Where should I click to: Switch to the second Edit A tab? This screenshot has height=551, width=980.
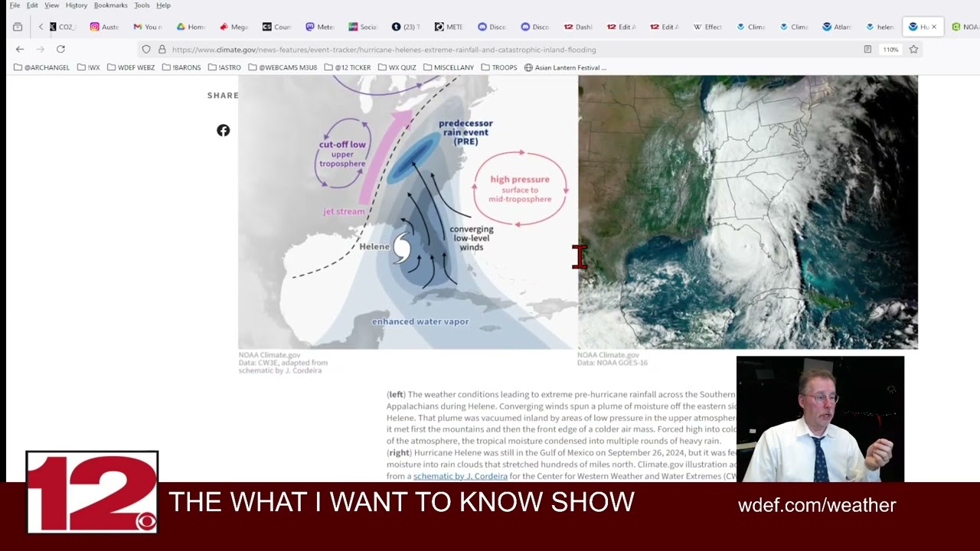(x=664, y=27)
